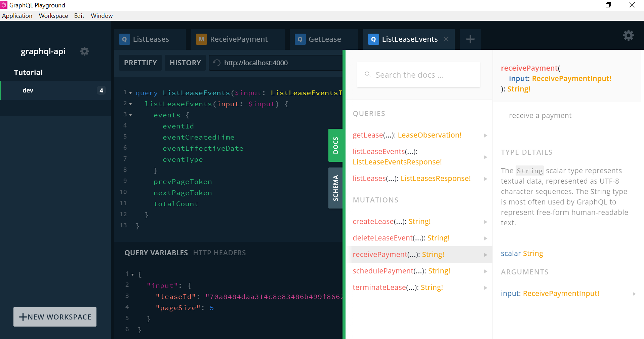Open listLeaseEvents query documentation
Viewport: 644px width, 339px height.
419,157
